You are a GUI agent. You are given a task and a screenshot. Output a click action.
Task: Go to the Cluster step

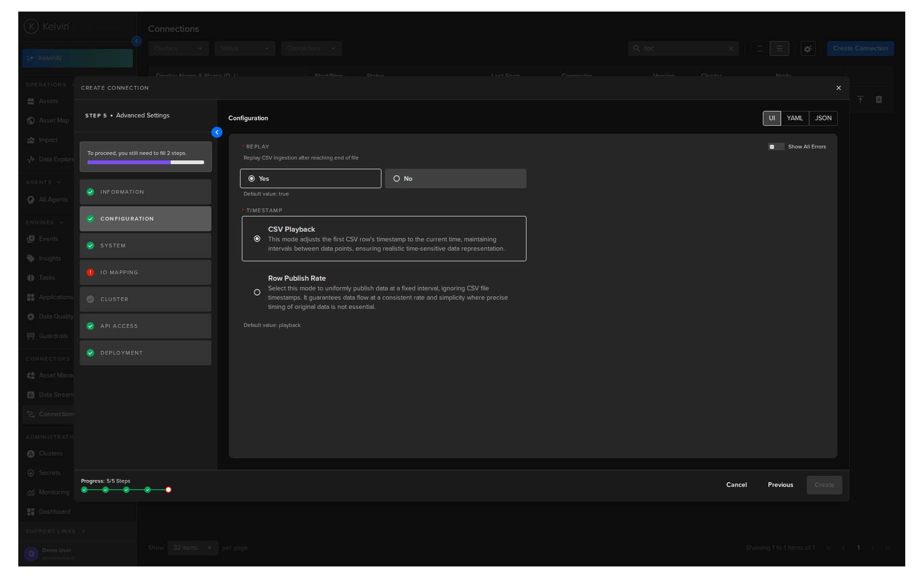(x=145, y=300)
